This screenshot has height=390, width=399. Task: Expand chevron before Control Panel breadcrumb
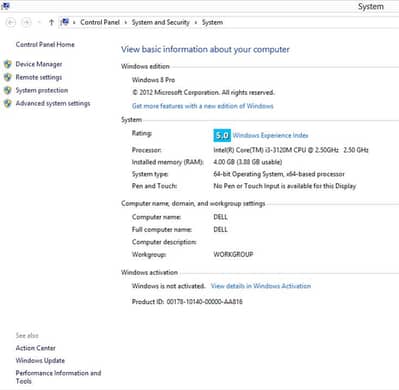click(x=74, y=22)
